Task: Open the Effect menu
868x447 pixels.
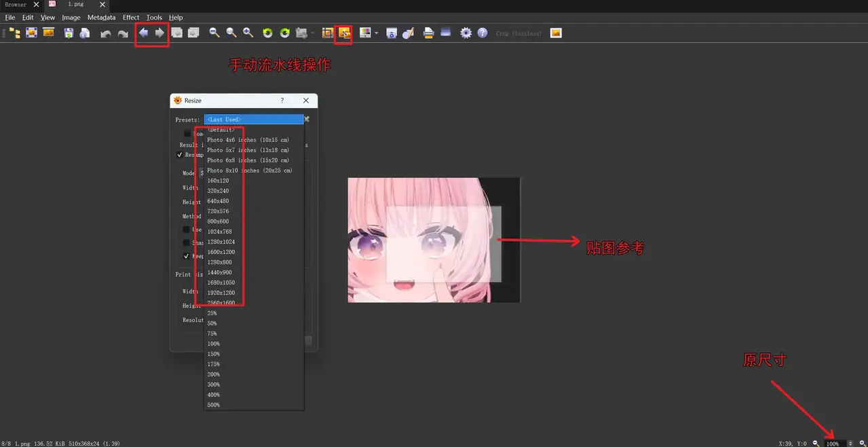Action: [x=131, y=18]
